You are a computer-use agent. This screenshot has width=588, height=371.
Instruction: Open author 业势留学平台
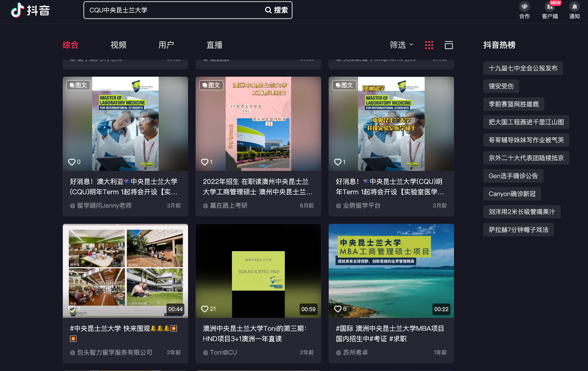point(358,206)
